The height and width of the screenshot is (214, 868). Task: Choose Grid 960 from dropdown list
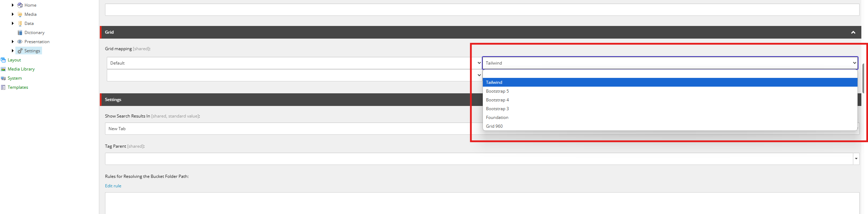click(670, 126)
